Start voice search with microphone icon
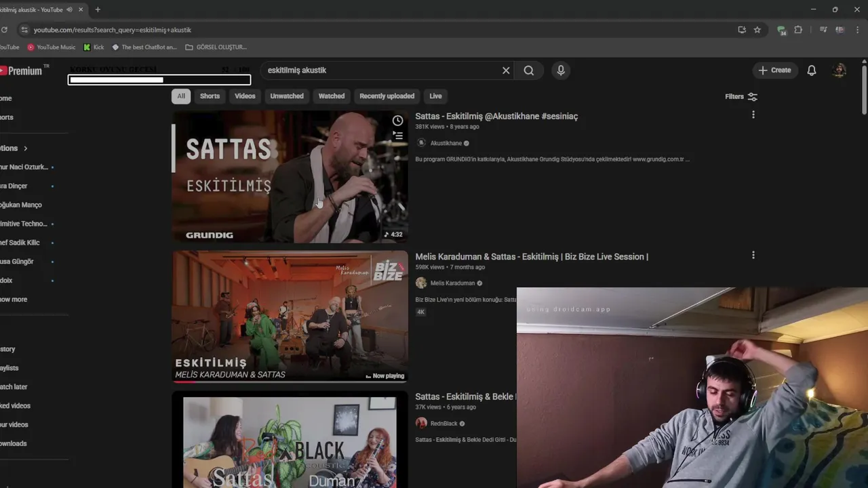 (x=561, y=70)
